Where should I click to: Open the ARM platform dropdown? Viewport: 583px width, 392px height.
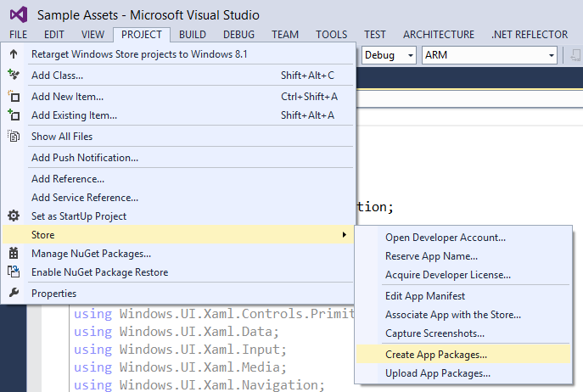pos(490,55)
